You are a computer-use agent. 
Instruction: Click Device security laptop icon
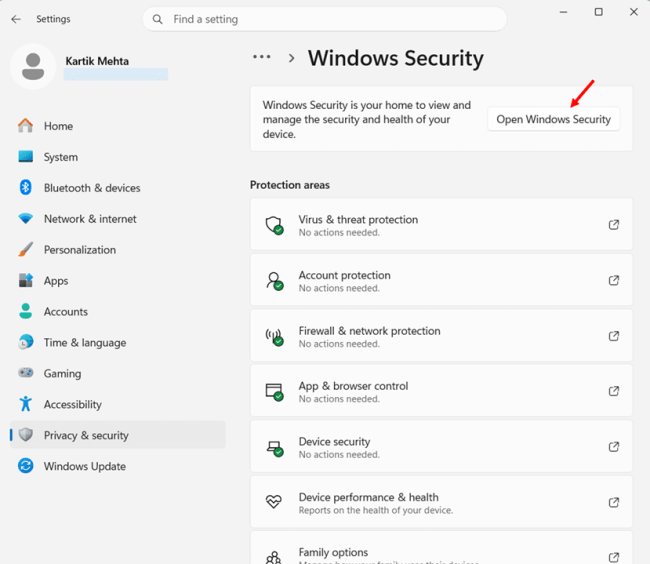coord(274,448)
